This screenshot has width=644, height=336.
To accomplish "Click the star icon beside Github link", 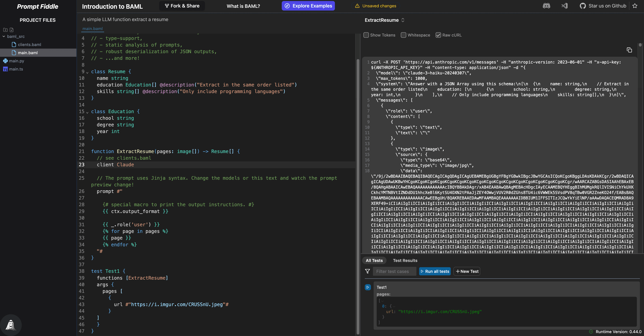I will 635,6.
